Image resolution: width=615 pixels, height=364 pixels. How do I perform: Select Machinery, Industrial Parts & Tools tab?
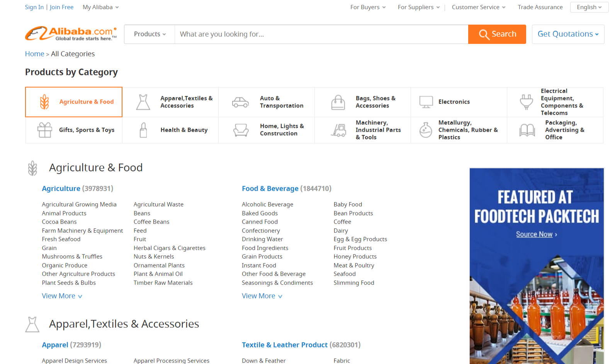tap(363, 130)
